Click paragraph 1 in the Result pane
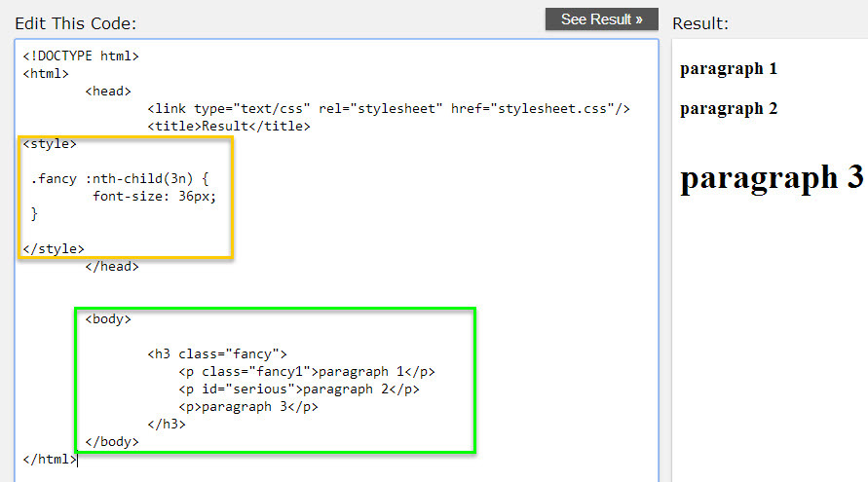This screenshot has width=868, height=482. 729,69
